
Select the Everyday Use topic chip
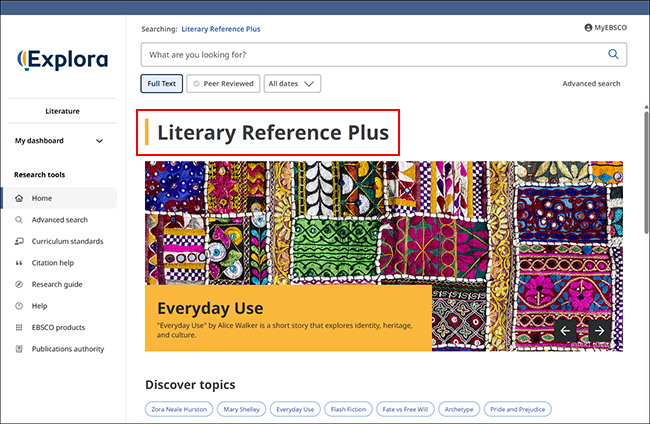pos(295,409)
